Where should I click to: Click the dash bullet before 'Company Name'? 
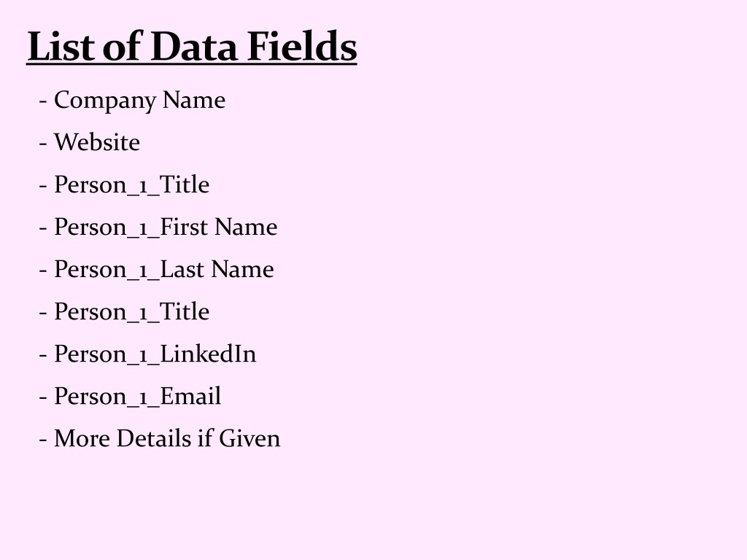click(x=43, y=101)
